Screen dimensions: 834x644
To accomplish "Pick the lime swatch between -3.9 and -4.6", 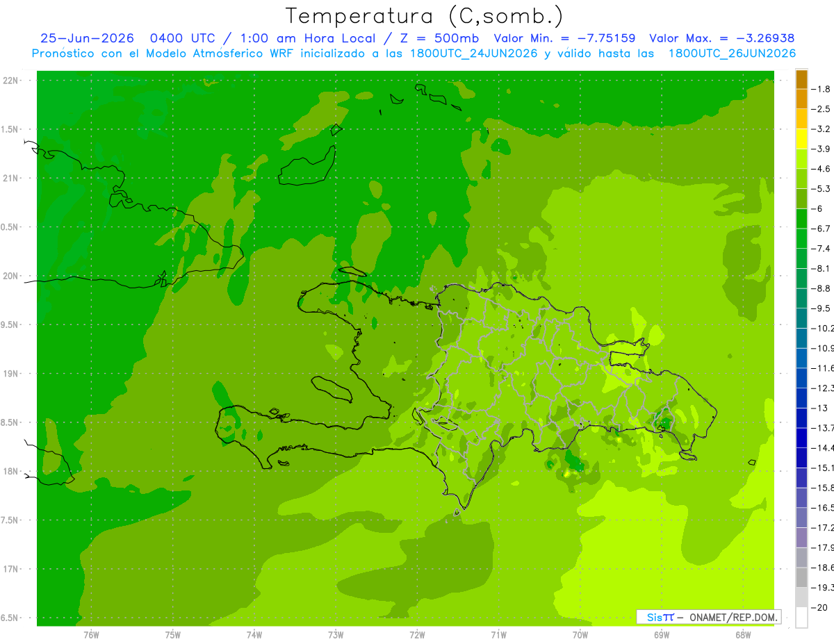I will 801,159.
